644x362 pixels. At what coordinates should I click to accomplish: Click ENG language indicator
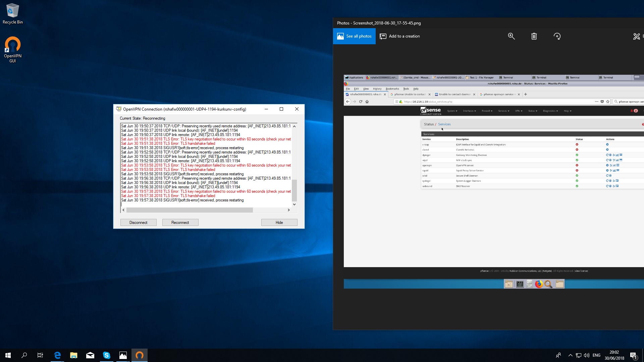click(596, 355)
